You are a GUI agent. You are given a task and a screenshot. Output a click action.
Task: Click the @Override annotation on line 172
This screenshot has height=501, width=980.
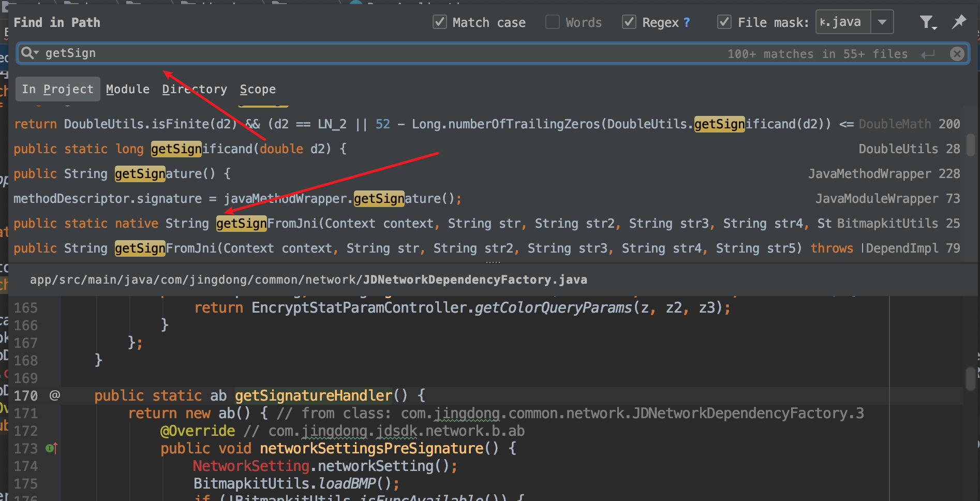[198, 431]
